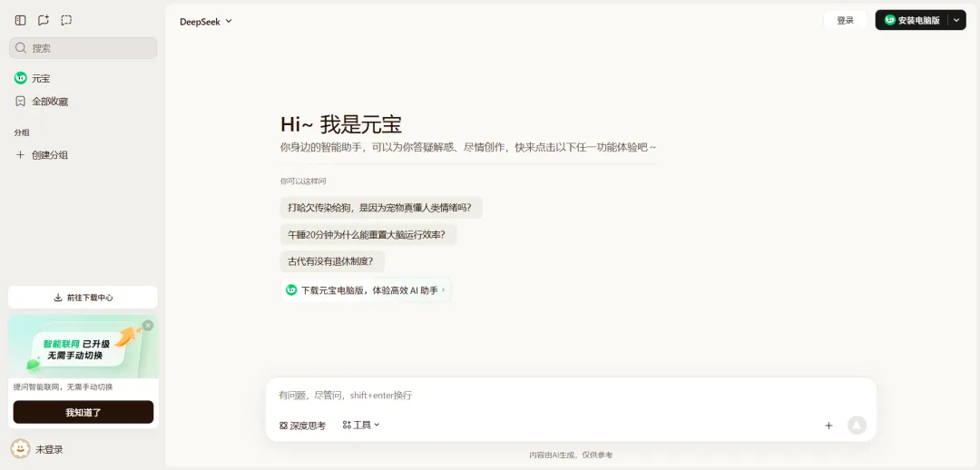The width and height of the screenshot is (980, 470).
Task: Click the 你可以这样问 label
Action: coord(303,181)
